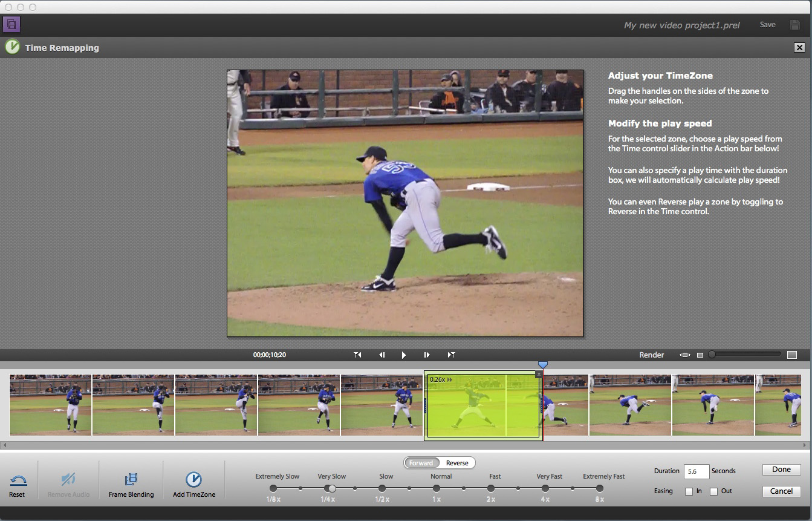The height and width of the screenshot is (521, 812).
Task: Enable the Easing In checkbox
Action: [689, 491]
